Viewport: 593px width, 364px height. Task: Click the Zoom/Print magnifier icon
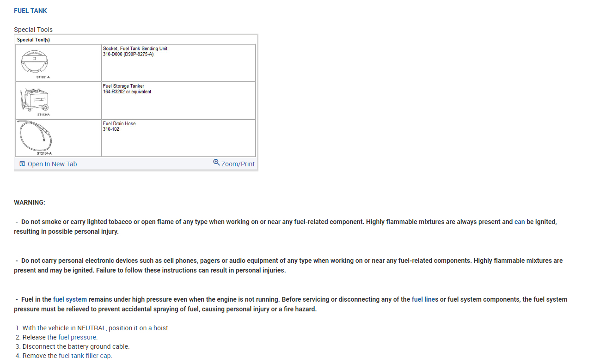click(216, 163)
